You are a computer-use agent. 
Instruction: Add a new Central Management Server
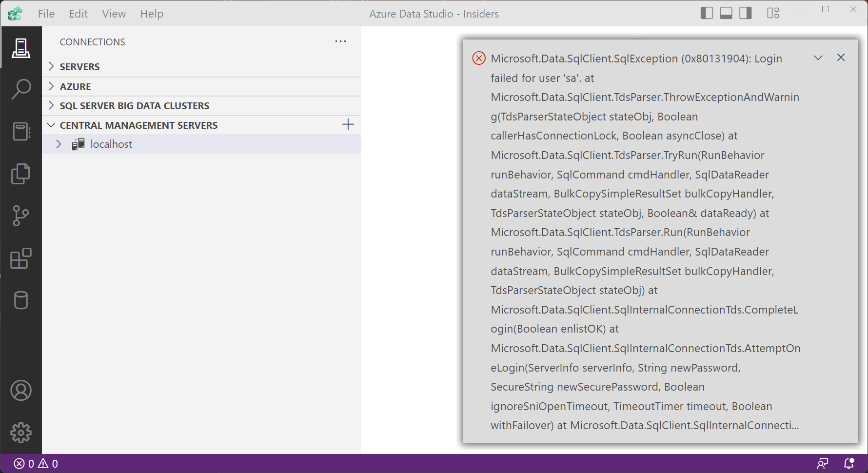(348, 124)
